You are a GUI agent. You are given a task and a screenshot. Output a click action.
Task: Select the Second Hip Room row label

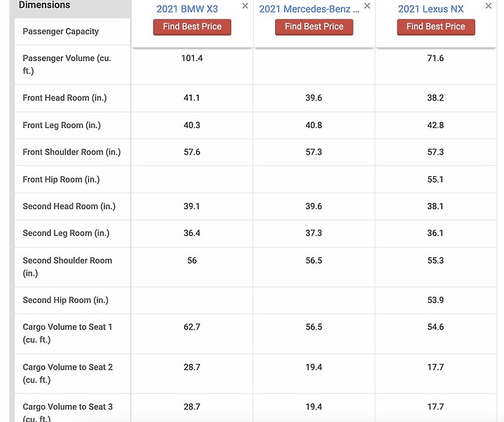point(65,300)
